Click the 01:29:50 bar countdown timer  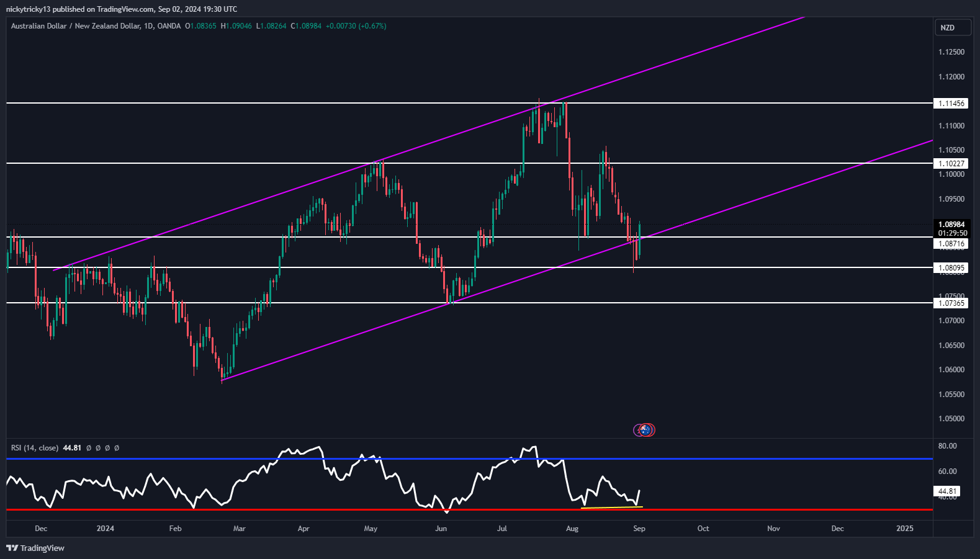coord(951,233)
